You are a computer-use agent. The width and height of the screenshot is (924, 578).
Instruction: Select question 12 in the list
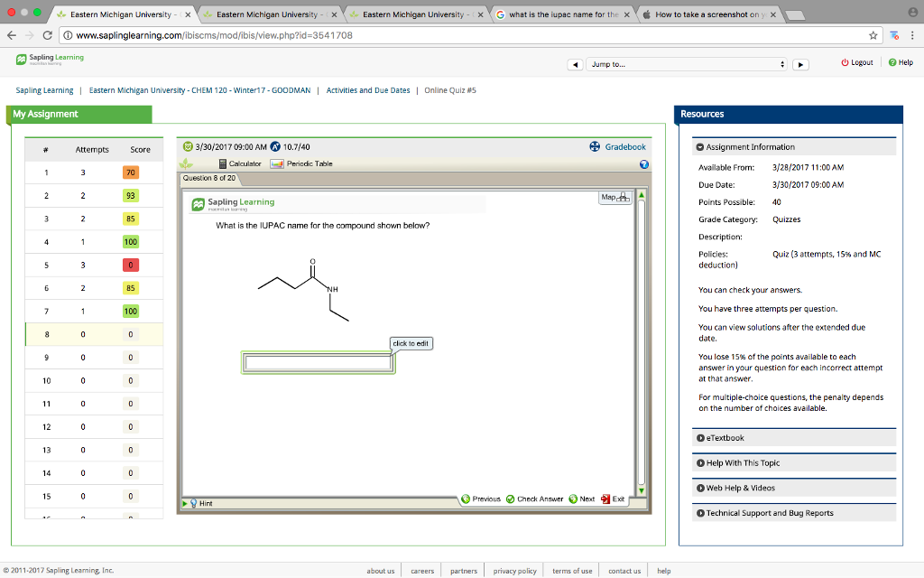tap(94, 426)
